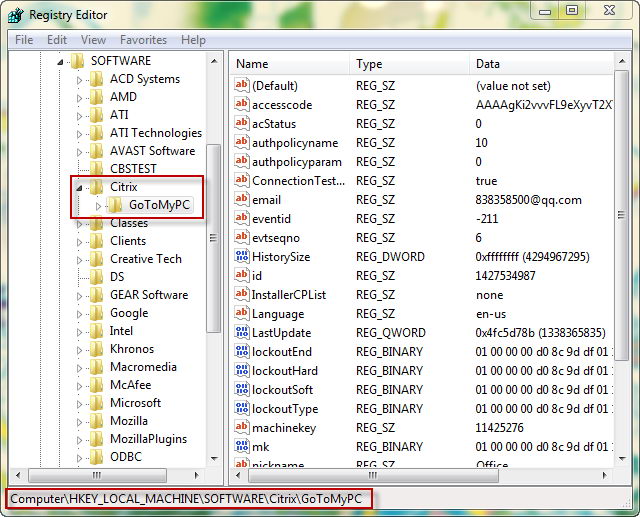Select the GEAR Software tree item
The image size is (640, 517).
pos(149,295)
